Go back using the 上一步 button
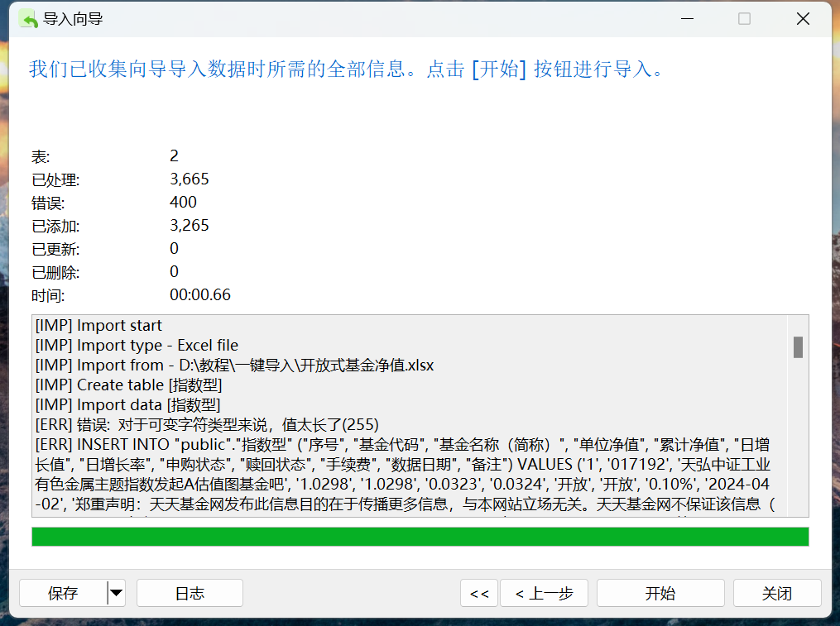The image size is (840, 626). point(544,593)
